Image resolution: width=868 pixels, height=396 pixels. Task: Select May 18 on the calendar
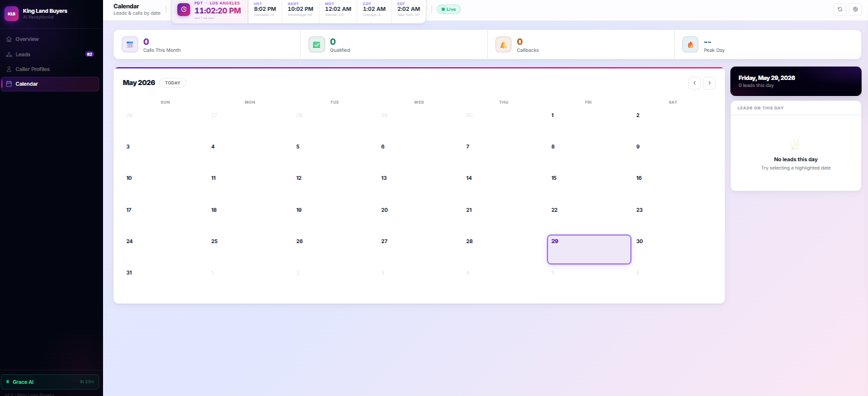click(250, 218)
